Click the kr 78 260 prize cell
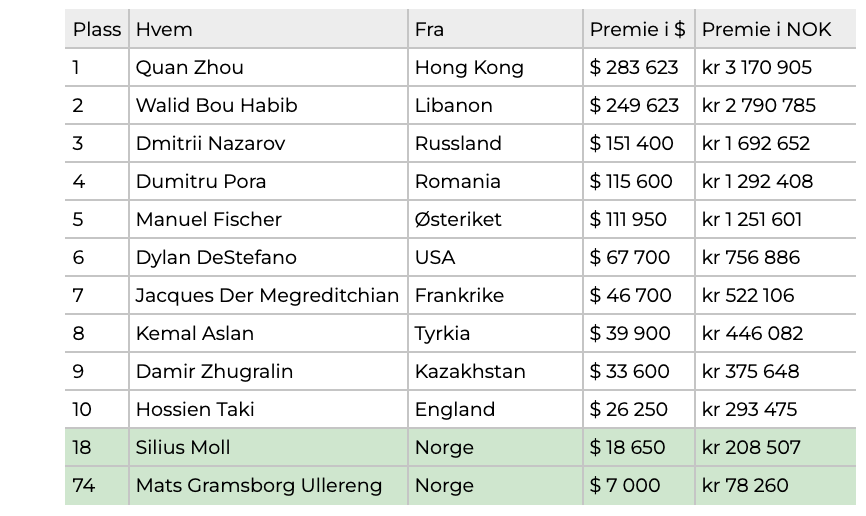 pyautogui.click(x=775, y=486)
